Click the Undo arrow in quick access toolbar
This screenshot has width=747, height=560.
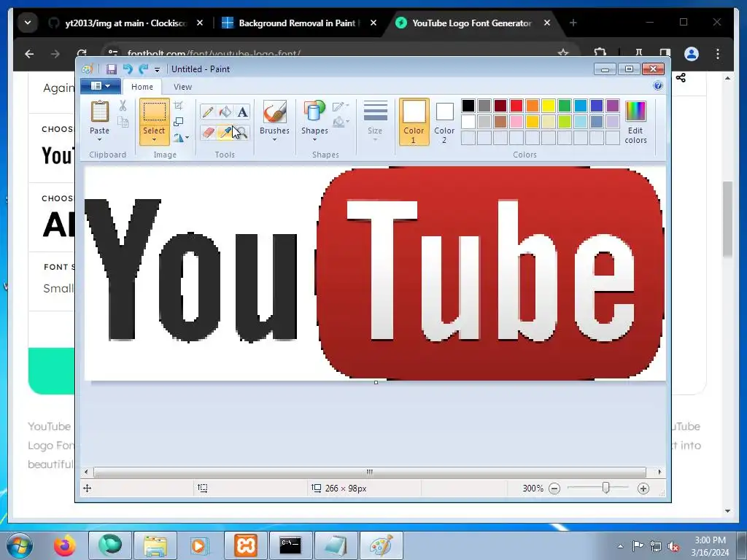[127, 69]
